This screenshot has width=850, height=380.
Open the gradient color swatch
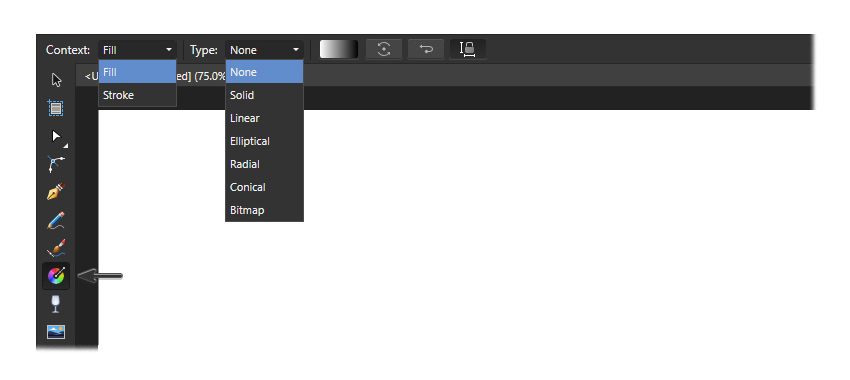(x=339, y=49)
